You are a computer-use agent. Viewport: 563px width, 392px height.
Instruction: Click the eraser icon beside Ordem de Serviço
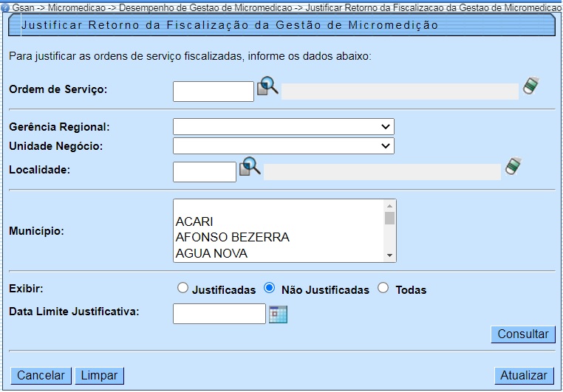(531, 86)
